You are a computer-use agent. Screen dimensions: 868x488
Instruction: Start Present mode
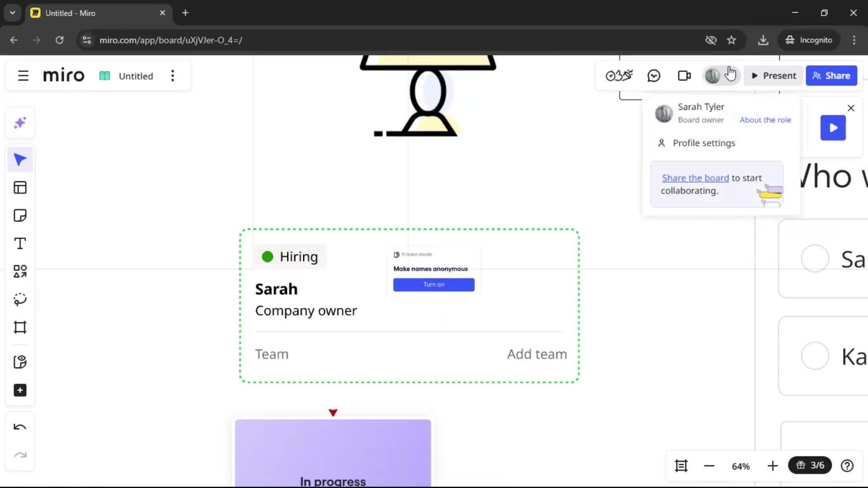coord(774,75)
